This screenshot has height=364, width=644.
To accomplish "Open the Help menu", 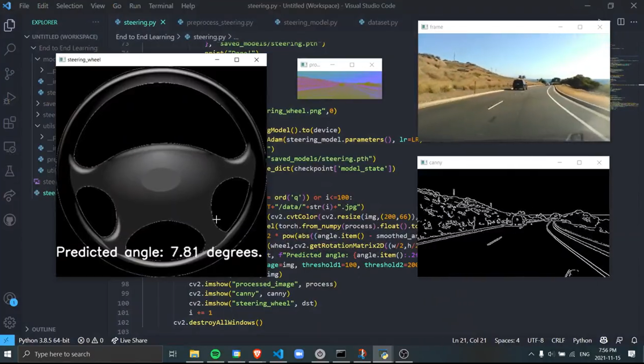I will 188,6.
